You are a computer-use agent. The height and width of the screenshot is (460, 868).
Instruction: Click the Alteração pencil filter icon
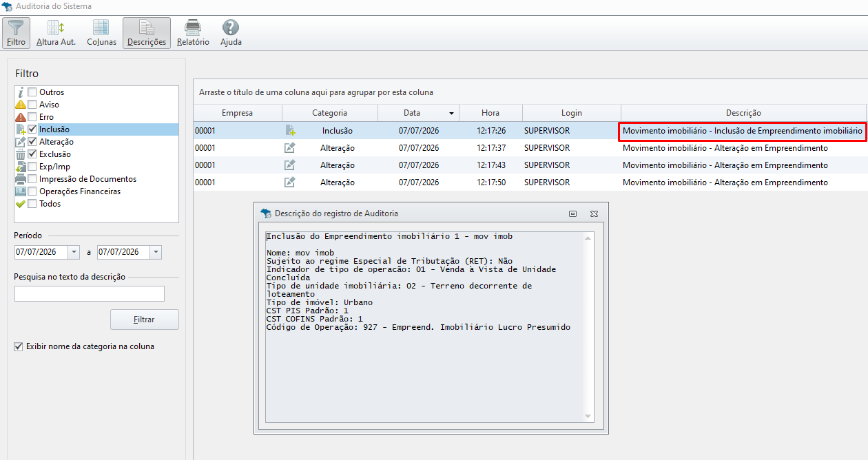21,142
